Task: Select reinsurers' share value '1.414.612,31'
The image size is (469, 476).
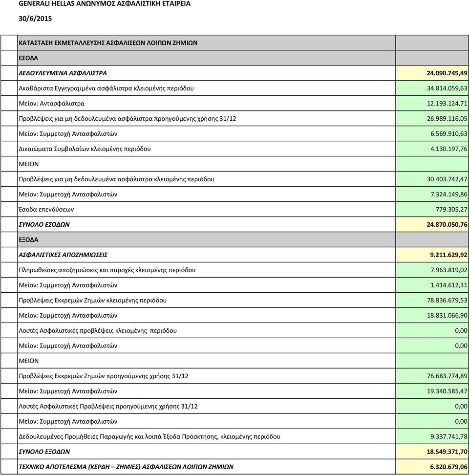Action: [448, 285]
